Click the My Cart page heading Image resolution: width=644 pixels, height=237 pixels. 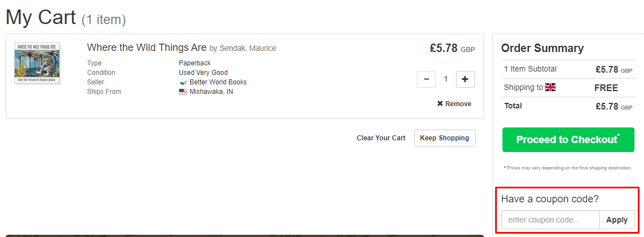click(40, 17)
